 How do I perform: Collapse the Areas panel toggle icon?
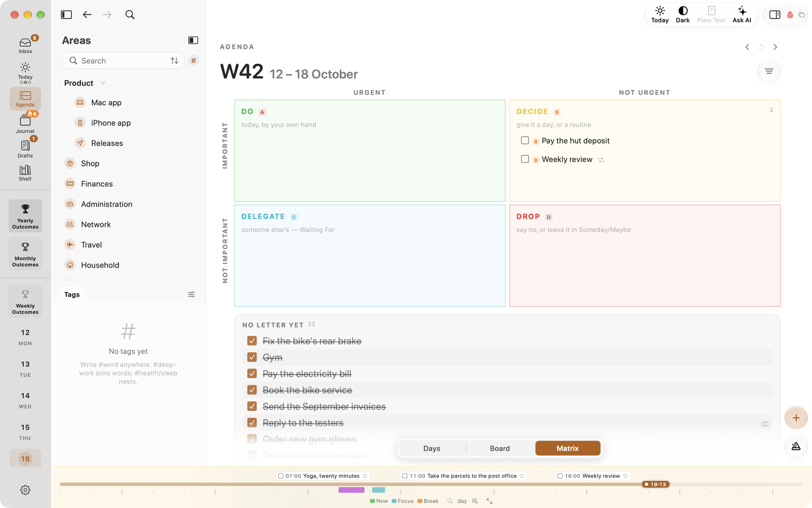(193, 40)
